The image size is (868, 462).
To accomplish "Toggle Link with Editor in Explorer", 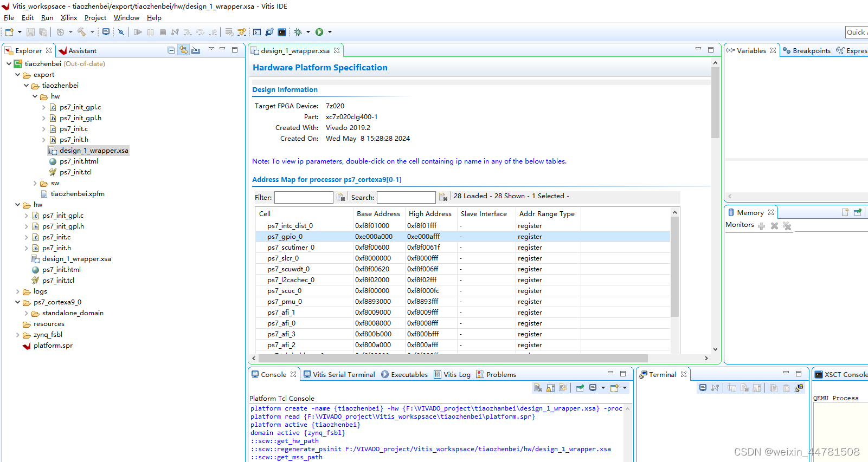I will point(184,50).
